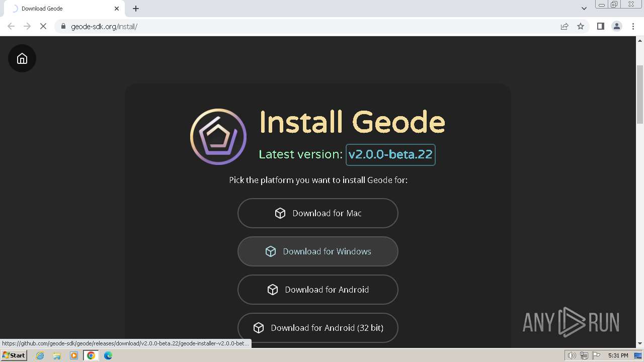
Task: Click the Pick the platform instruction text
Action: point(318,180)
